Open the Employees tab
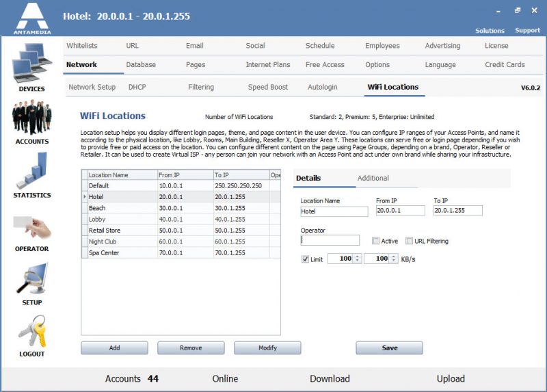The width and height of the screenshot is (547, 392). click(382, 45)
